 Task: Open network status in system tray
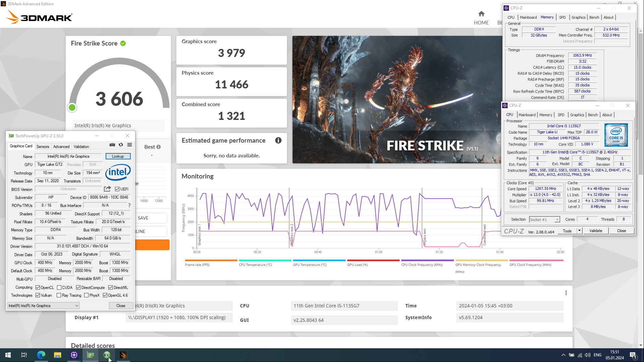580,355
